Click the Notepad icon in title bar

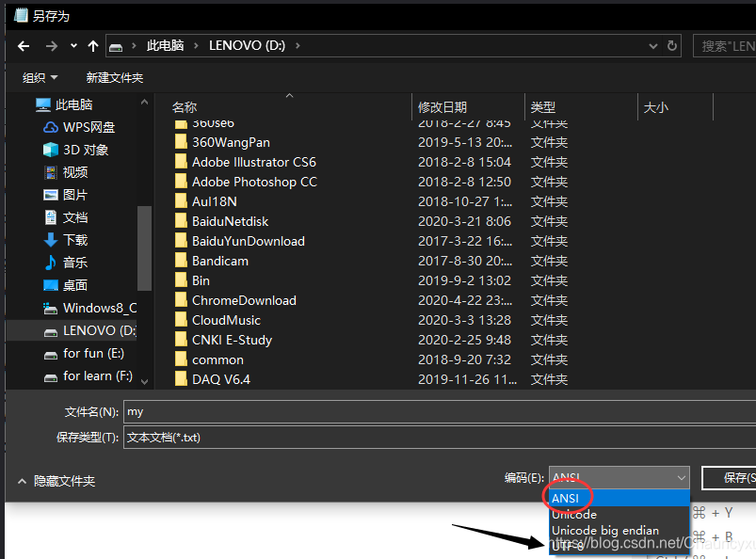tap(21, 15)
